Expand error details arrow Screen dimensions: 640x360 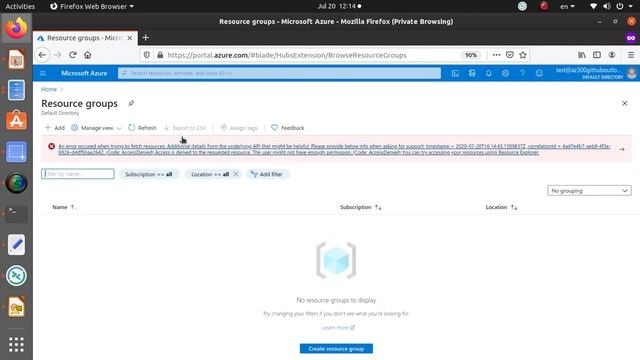click(622, 149)
